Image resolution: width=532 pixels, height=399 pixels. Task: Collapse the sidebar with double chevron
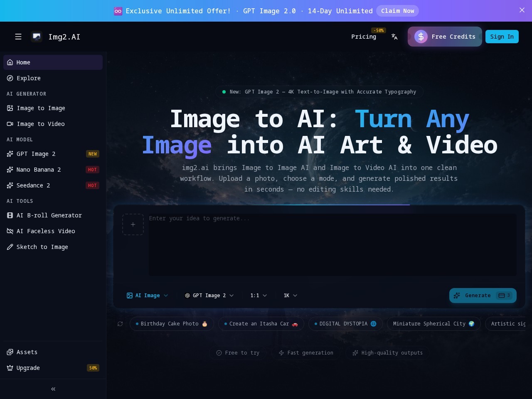tap(53, 389)
